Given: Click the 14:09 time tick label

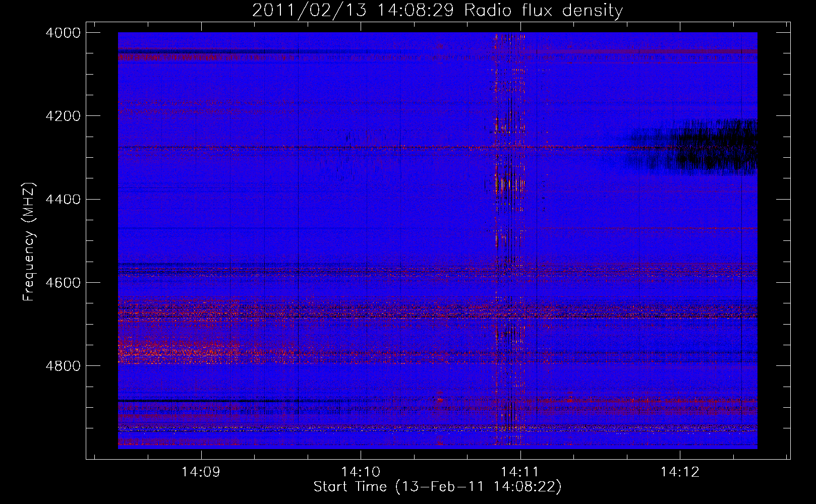Looking at the screenshot, I should click(201, 472).
